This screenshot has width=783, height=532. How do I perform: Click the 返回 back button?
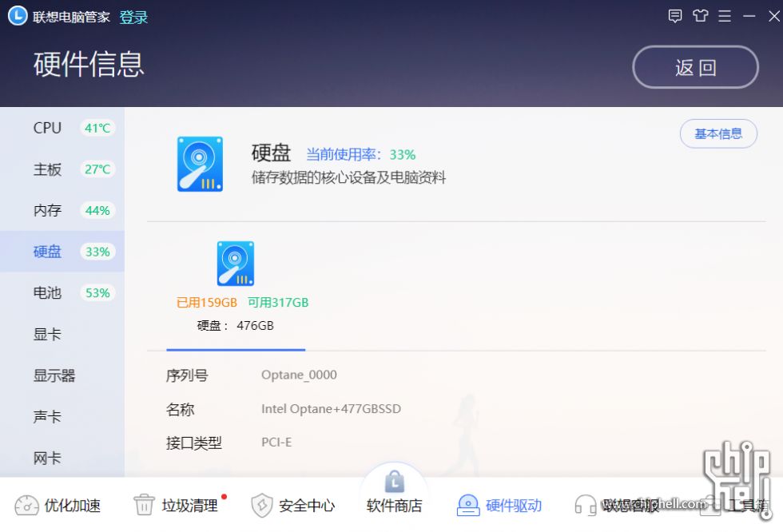point(695,67)
